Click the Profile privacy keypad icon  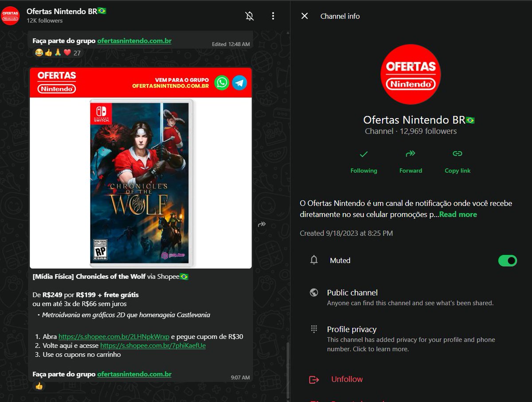[x=314, y=329]
